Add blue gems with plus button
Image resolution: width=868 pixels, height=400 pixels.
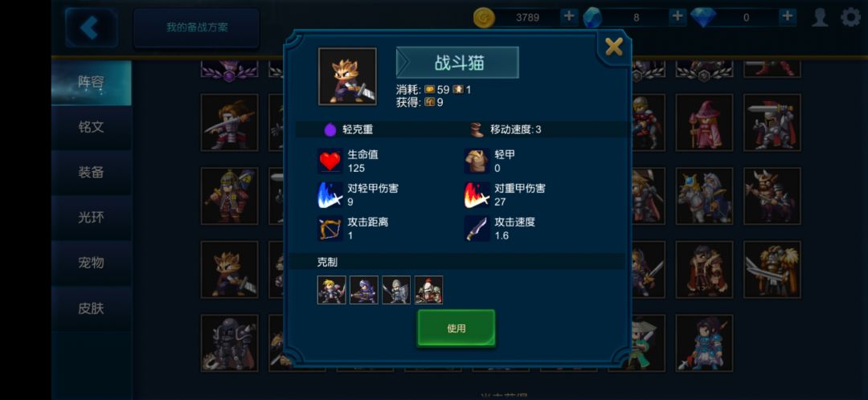point(677,17)
